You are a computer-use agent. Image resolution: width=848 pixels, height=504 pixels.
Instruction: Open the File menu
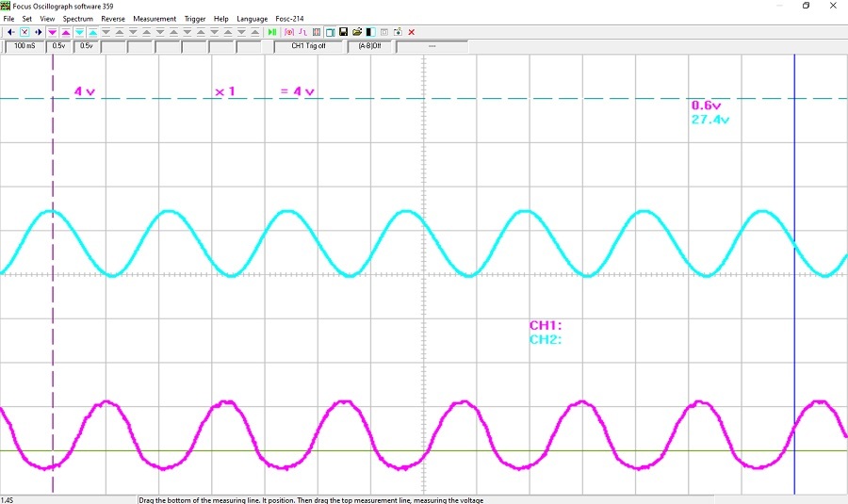click(8, 19)
